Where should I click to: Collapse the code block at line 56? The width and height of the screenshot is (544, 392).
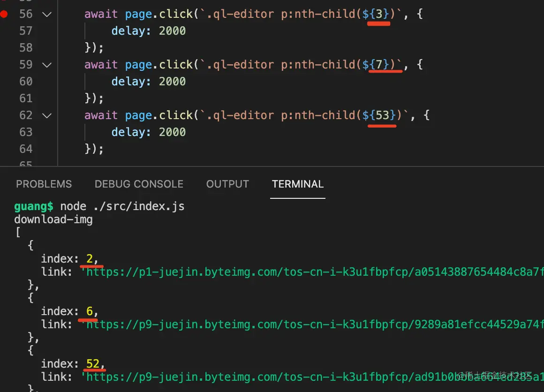click(47, 15)
